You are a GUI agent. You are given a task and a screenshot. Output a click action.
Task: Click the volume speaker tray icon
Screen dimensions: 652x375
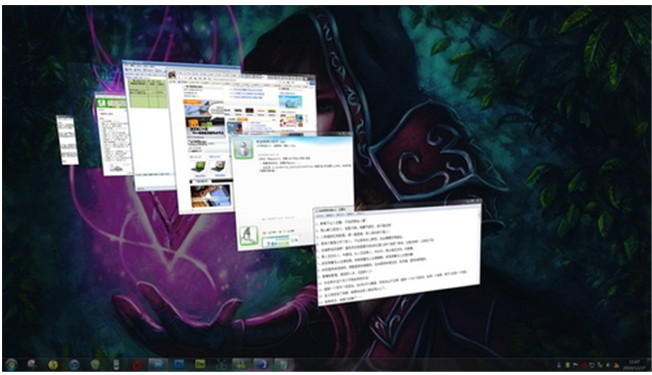tap(608, 365)
